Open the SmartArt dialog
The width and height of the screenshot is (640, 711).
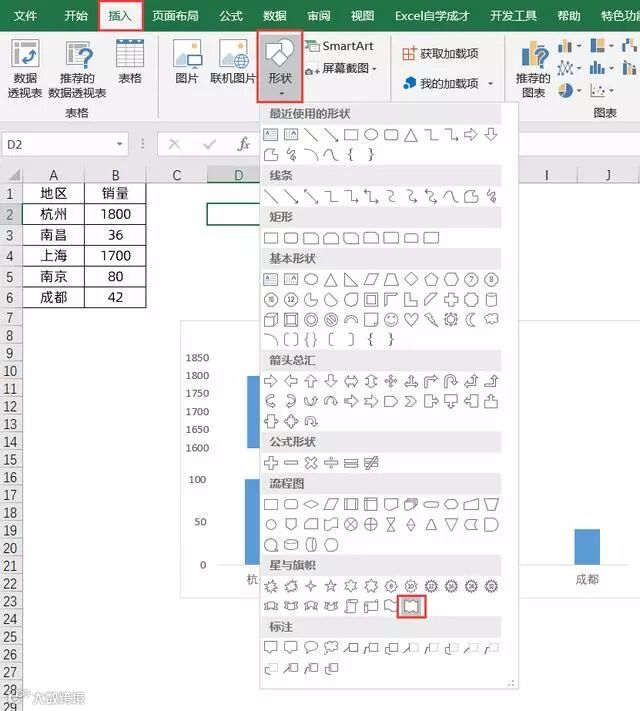(339, 46)
